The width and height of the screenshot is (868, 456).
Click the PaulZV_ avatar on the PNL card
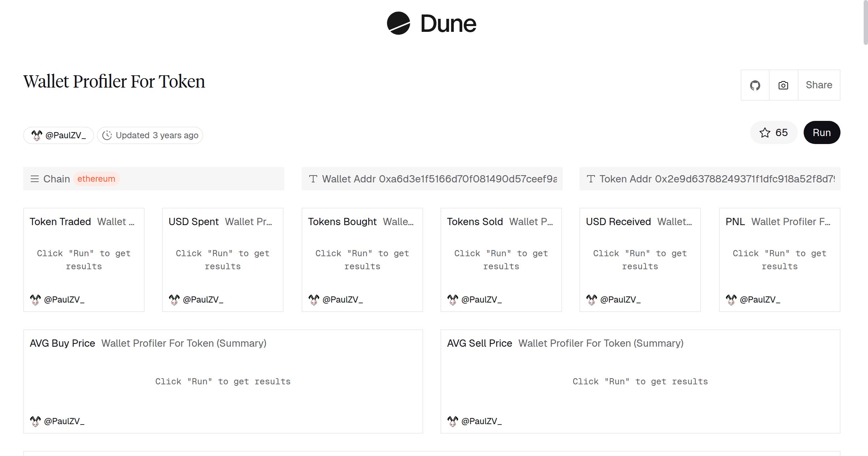(x=732, y=299)
